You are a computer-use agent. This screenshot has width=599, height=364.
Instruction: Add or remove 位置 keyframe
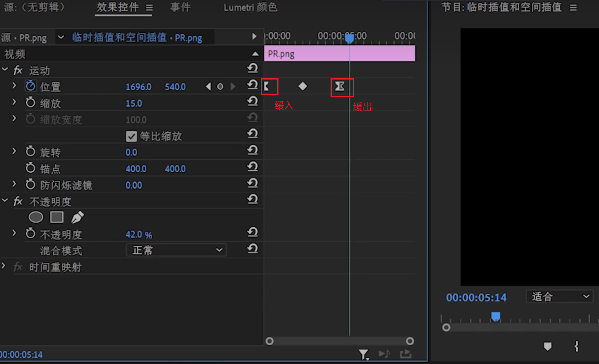point(220,87)
